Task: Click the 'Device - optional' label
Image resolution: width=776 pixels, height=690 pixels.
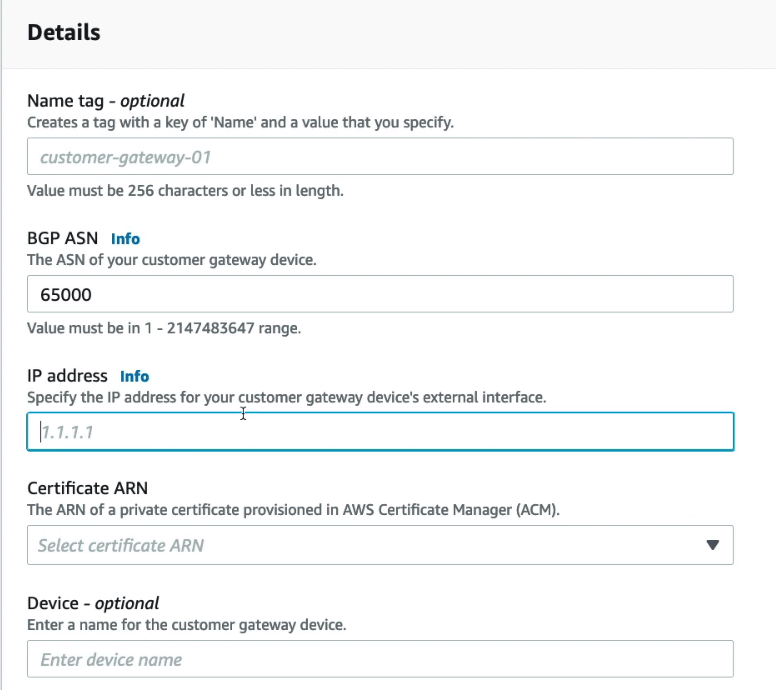Action: point(93,603)
